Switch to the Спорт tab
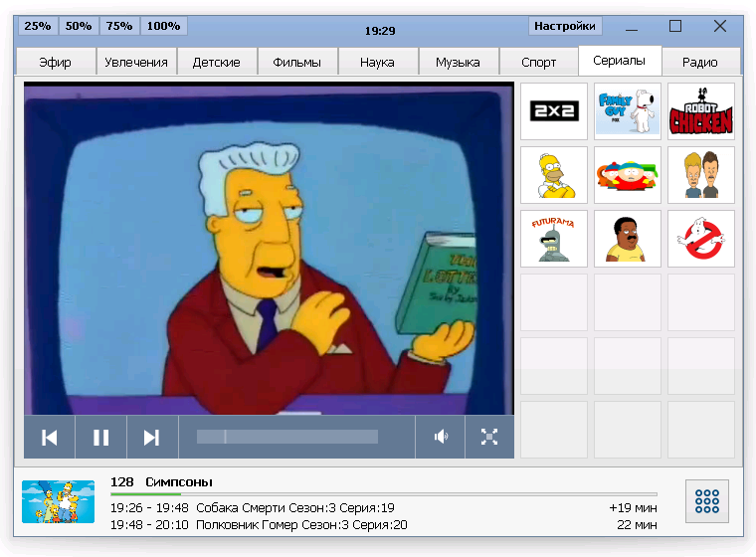Screen dimensions: 756x557 pos(538,63)
